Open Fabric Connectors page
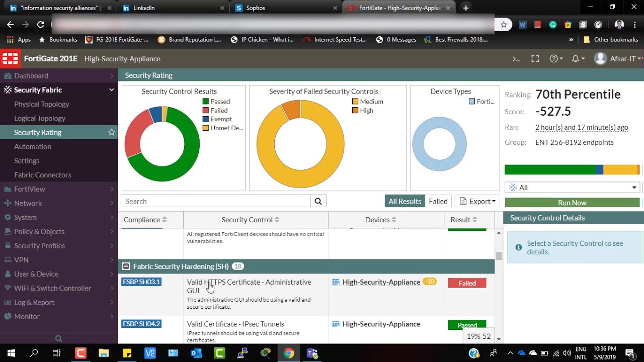 point(43,174)
